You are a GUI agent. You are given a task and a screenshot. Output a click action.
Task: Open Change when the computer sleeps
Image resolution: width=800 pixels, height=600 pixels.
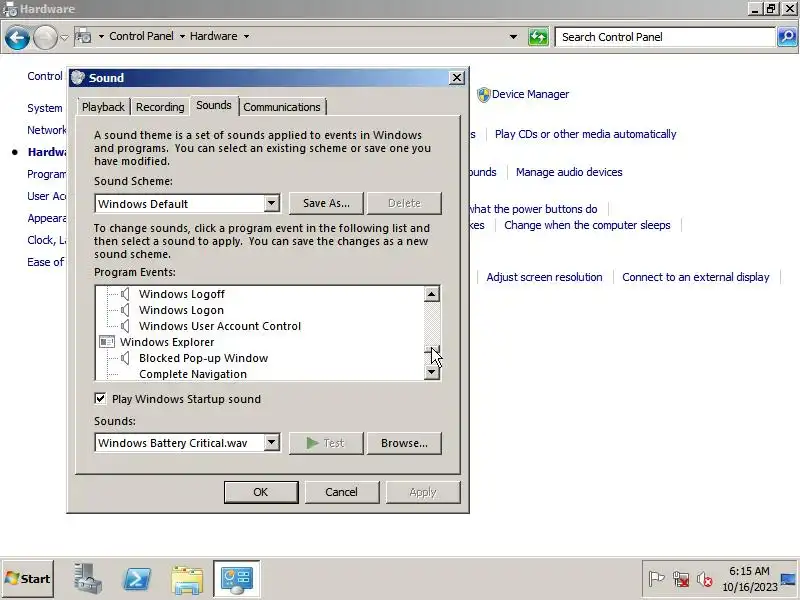(x=587, y=225)
